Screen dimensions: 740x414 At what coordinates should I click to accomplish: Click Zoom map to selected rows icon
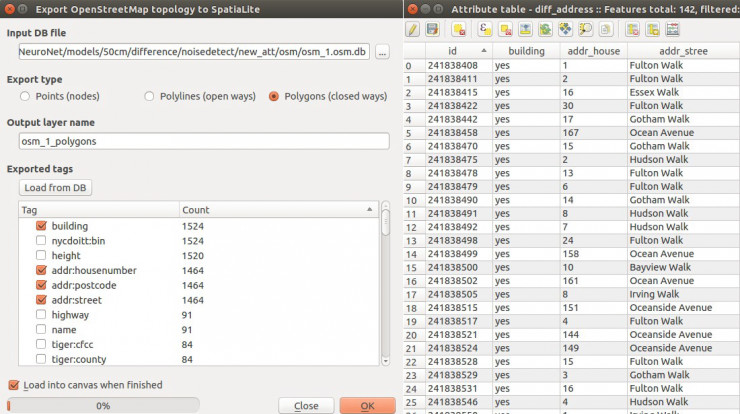(x=585, y=29)
